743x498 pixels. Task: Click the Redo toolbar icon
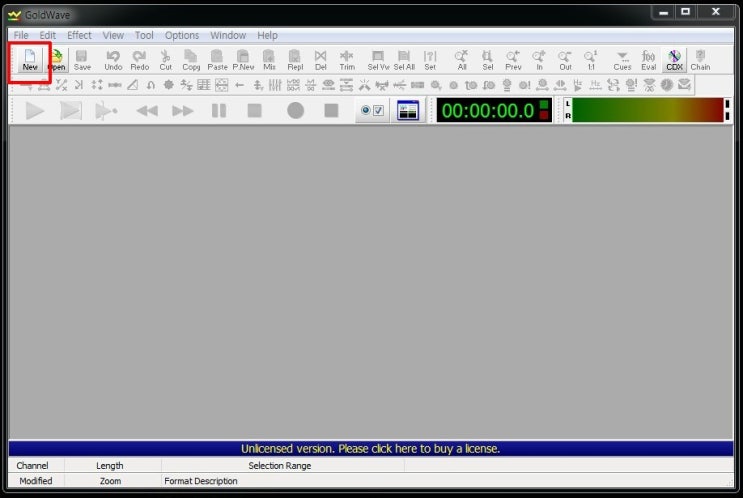coord(139,60)
